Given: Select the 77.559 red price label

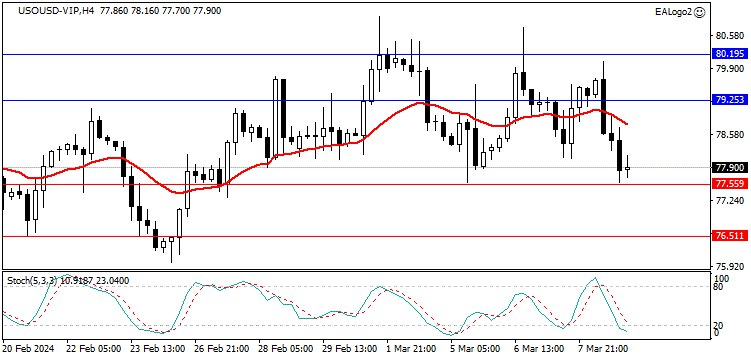Looking at the screenshot, I should point(729,183).
